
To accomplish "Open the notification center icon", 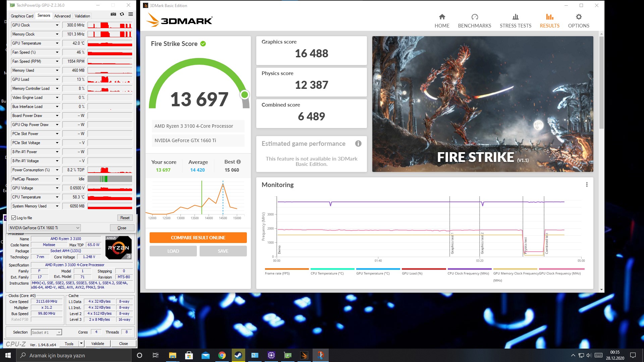I will [633, 355].
